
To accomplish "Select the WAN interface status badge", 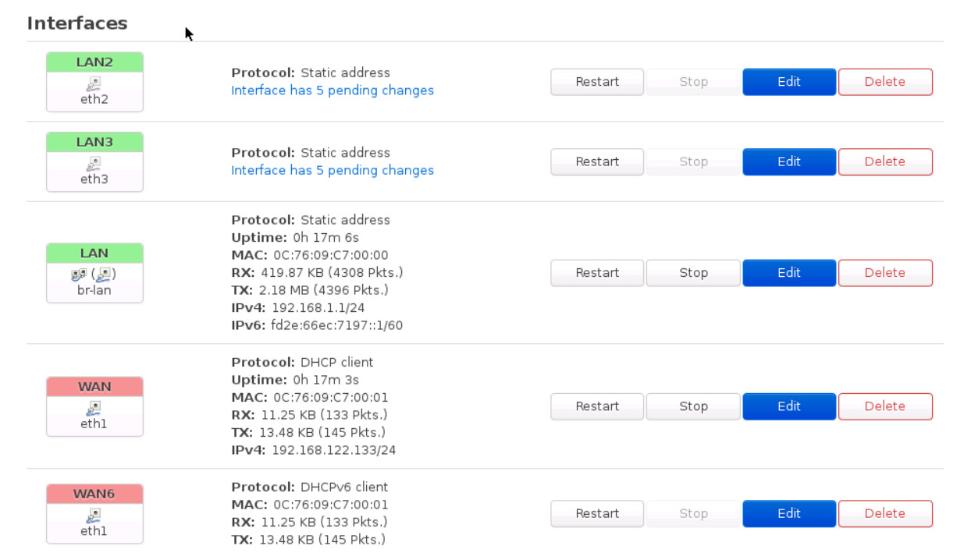I will [94, 386].
